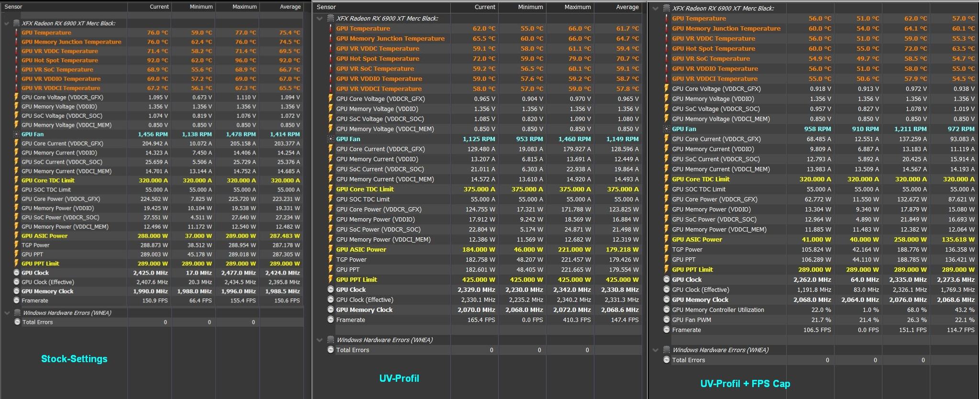
Task: Click lightning icon of GPU PPT Limit in UV-Profil panel
Action: 331,280
